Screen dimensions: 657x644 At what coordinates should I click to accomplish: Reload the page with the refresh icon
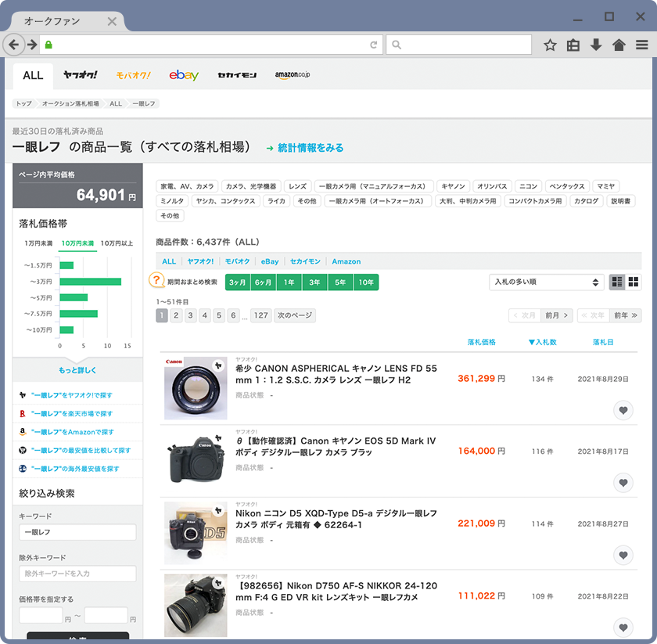tap(374, 45)
